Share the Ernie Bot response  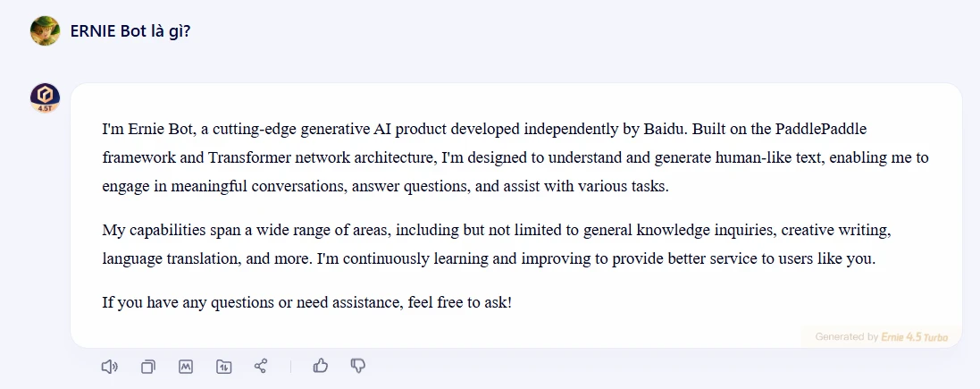[x=261, y=366]
